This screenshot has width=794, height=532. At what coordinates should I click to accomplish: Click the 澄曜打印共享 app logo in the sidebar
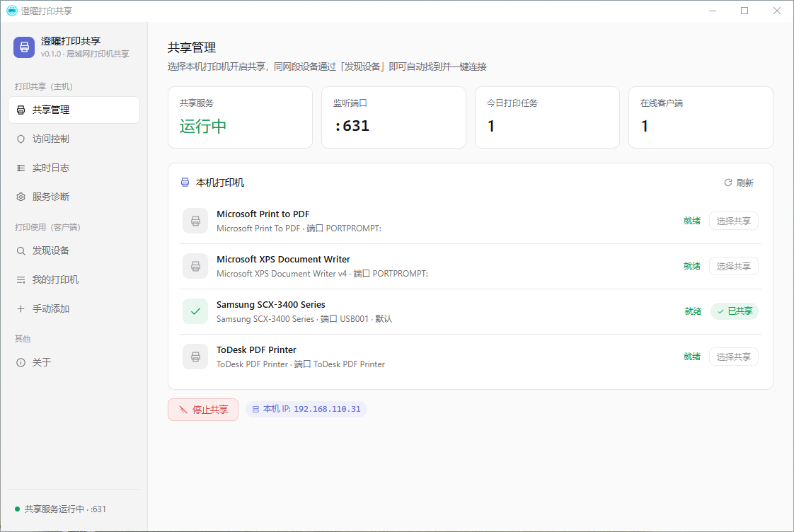tap(24, 47)
